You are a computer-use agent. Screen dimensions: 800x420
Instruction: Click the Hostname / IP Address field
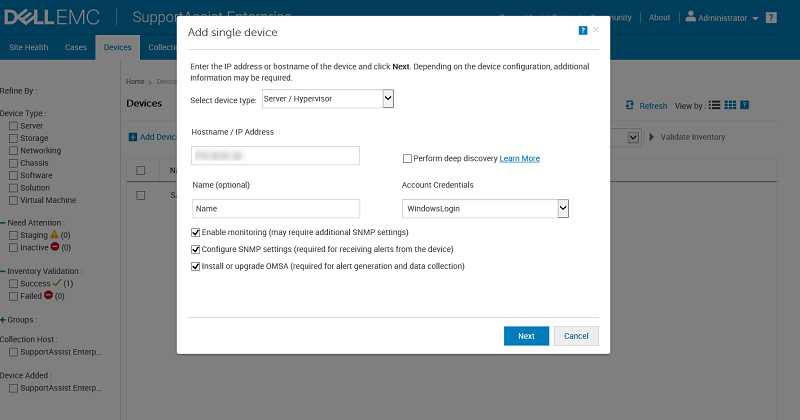[x=276, y=156]
